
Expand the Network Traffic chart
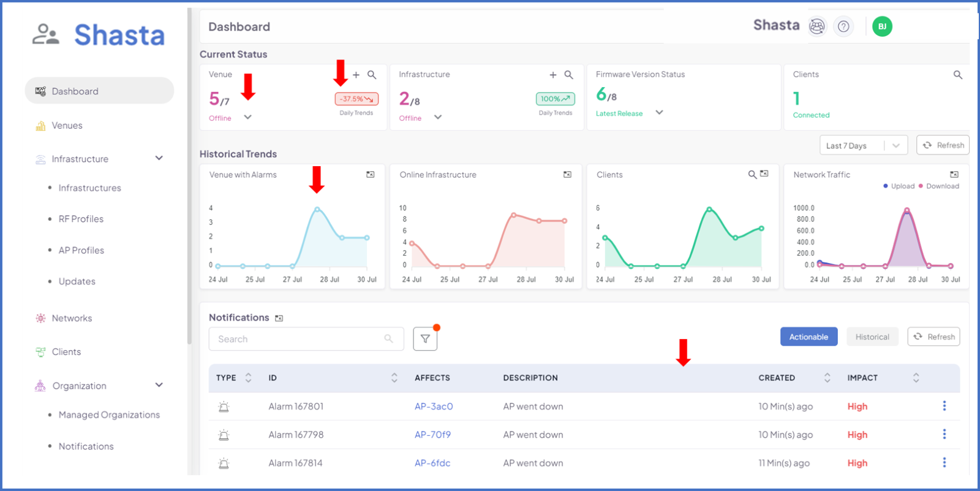pos(954,175)
